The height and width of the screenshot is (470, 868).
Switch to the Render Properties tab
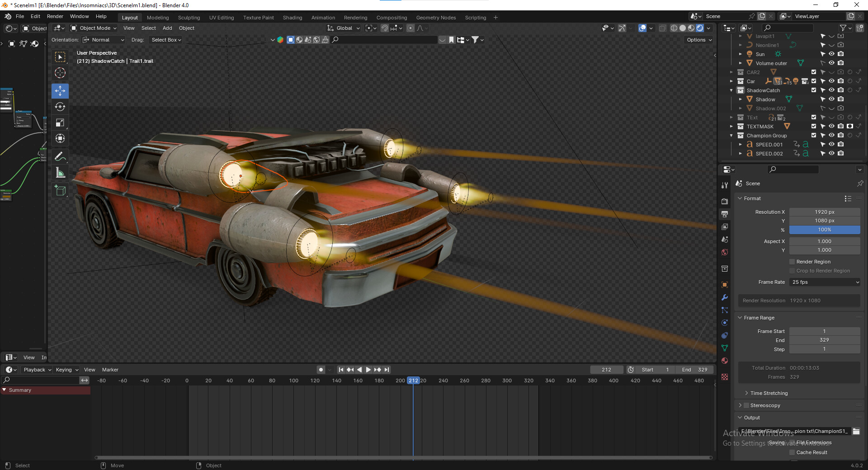pos(725,201)
